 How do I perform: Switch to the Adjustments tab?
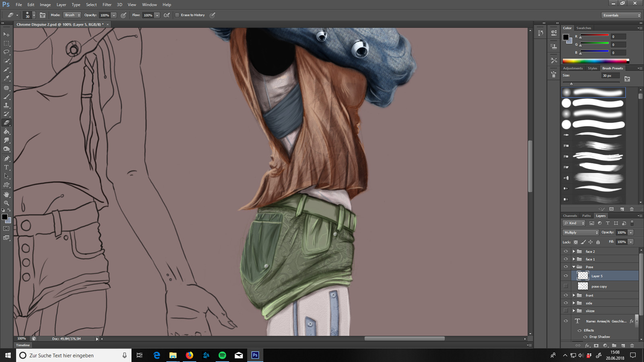[x=573, y=68]
